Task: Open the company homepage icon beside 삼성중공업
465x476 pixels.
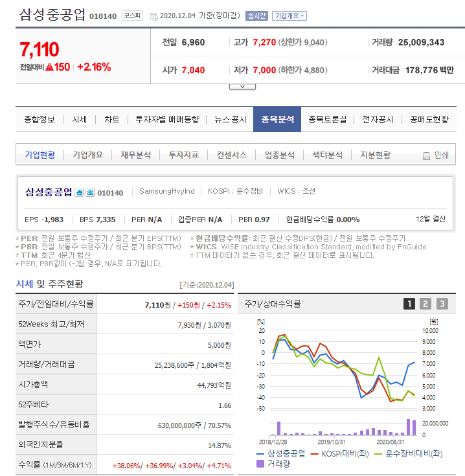Action: 79,192
